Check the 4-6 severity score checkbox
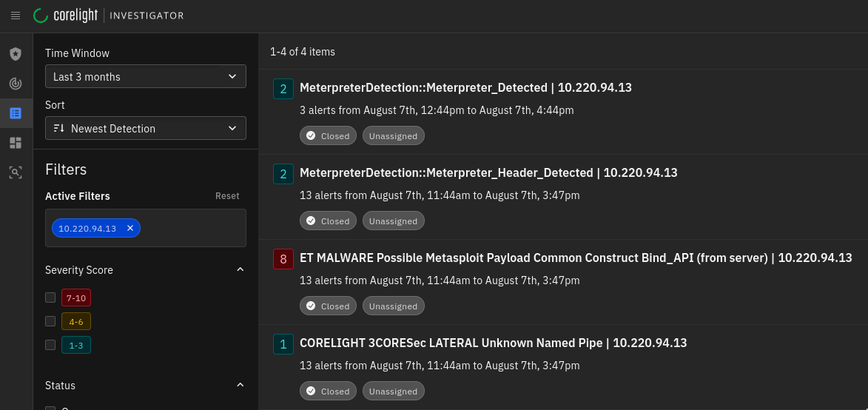This screenshot has width=868, height=410. tap(50, 321)
